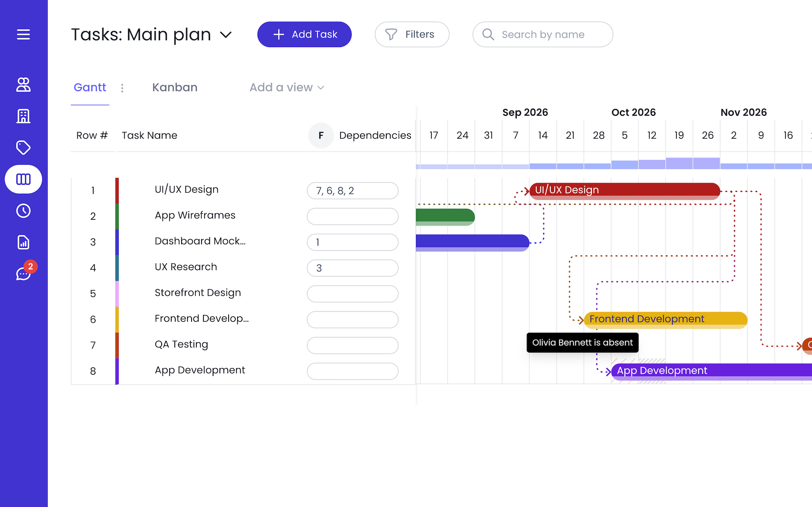Edit dependencies field for Dashboard Mock
This screenshot has width=812, height=507.
coord(352,242)
